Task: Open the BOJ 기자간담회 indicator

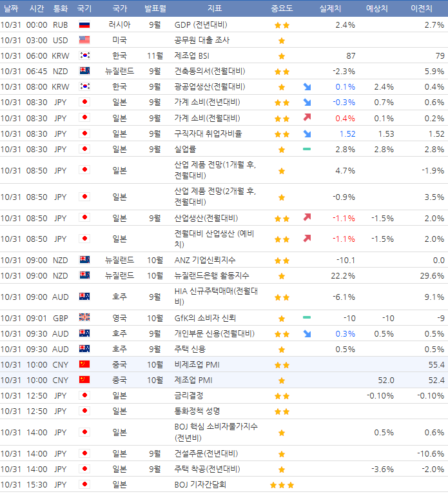Action: pyautogui.click(x=200, y=484)
